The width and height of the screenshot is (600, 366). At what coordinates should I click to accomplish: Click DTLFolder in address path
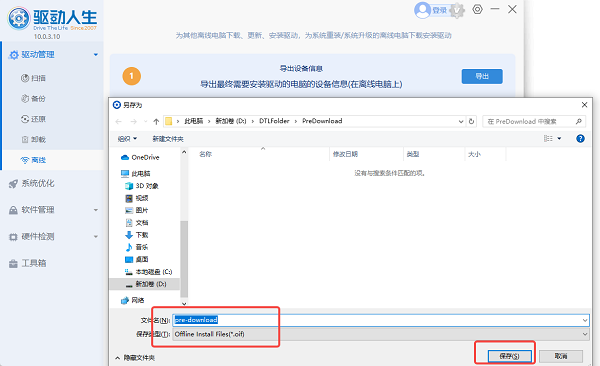coord(274,121)
